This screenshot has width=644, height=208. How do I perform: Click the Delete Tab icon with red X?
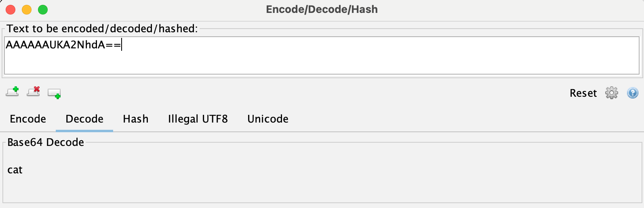[34, 92]
